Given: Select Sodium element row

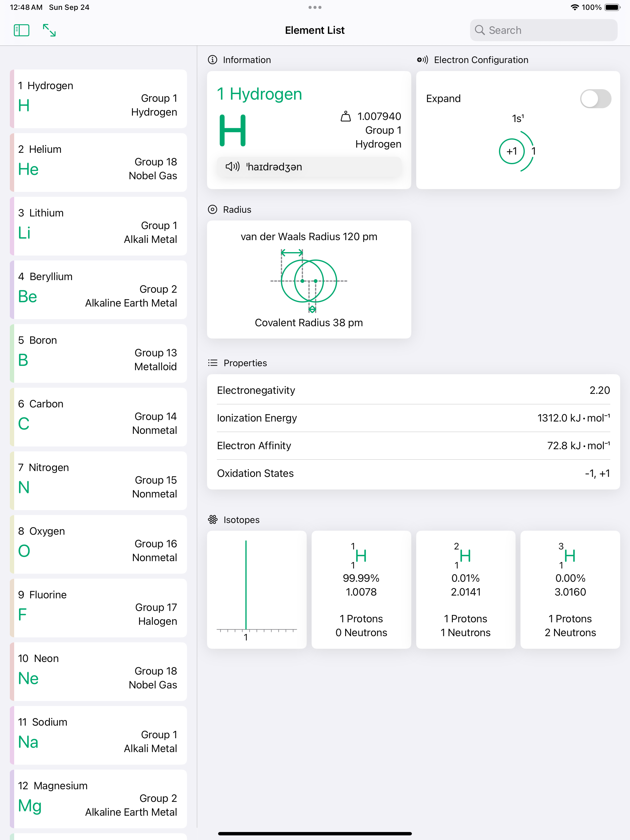Looking at the screenshot, I should pos(98,735).
